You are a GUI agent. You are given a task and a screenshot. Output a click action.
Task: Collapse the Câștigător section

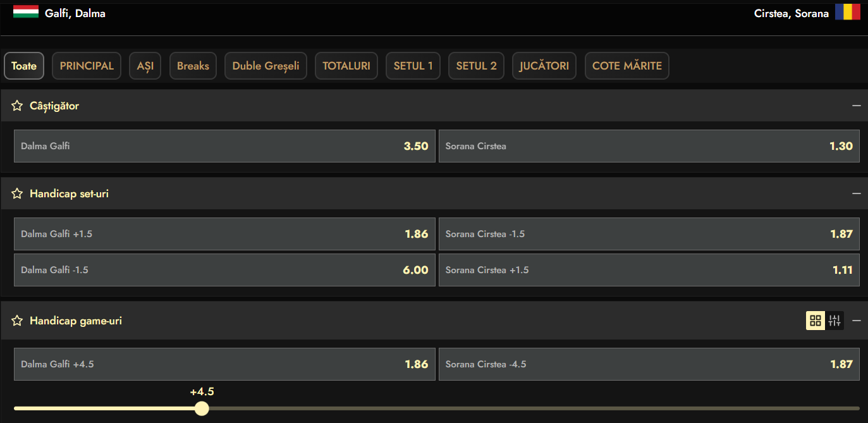(x=857, y=106)
